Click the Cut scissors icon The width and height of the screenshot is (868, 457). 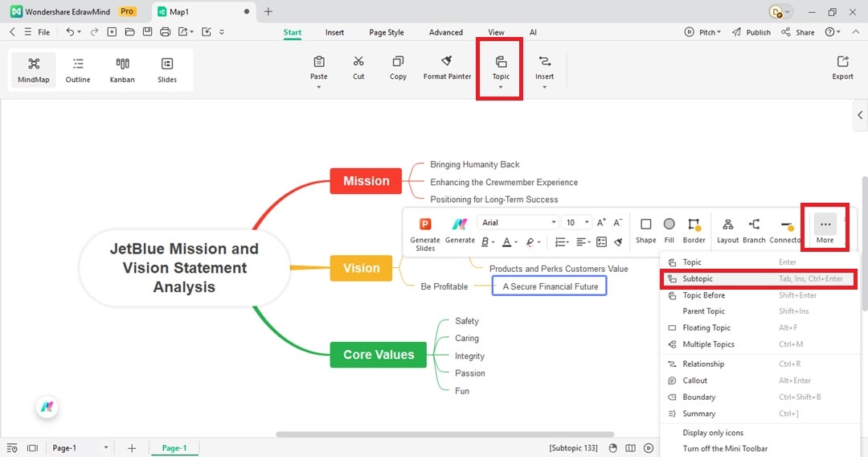pos(358,61)
